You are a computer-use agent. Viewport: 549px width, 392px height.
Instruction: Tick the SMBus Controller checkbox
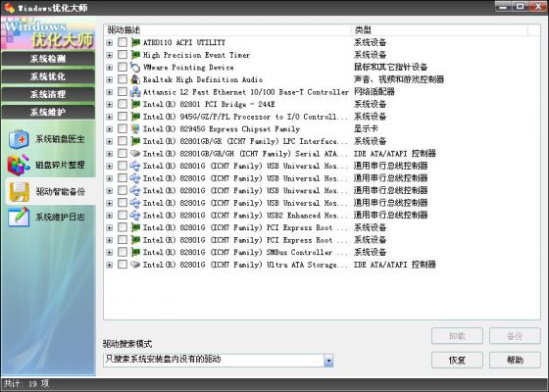point(123,252)
